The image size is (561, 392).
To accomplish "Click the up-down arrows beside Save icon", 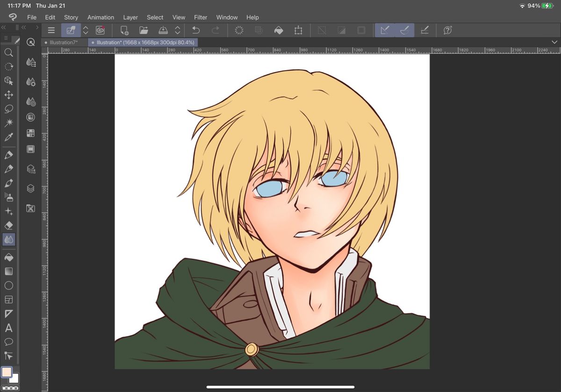I will pyautogui.click(x=177, y=30).
